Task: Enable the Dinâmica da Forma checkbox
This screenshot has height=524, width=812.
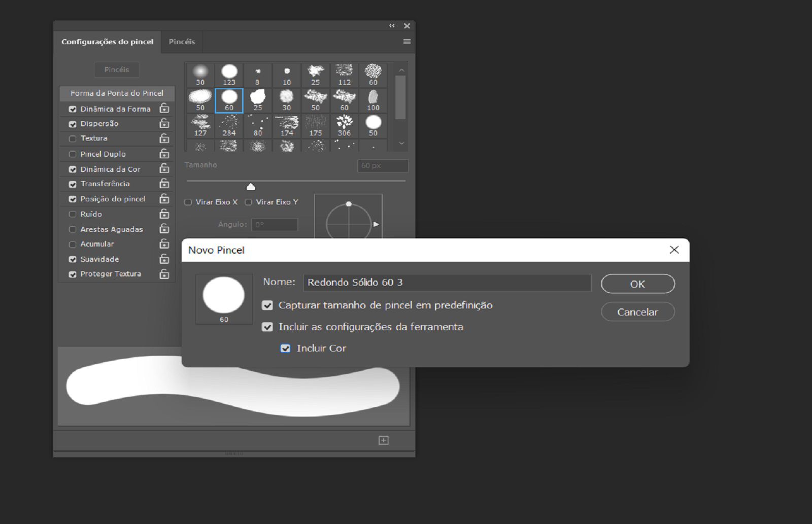Action: [73, 109]
